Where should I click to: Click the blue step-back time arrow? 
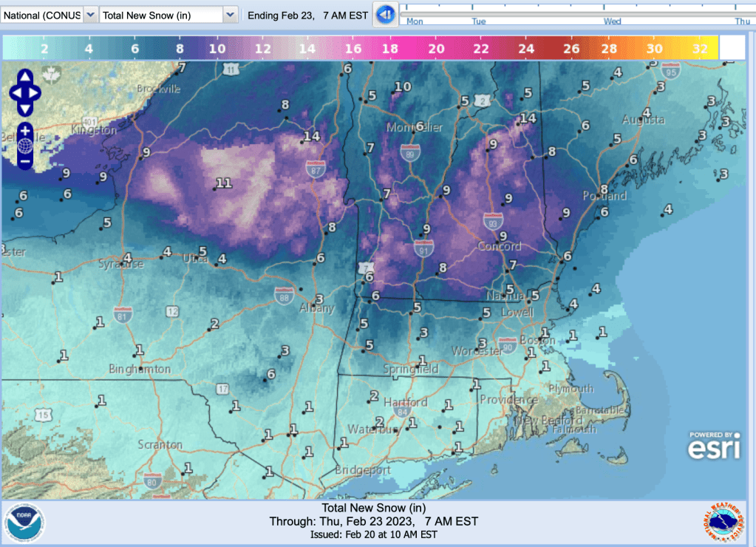[385, 14]
